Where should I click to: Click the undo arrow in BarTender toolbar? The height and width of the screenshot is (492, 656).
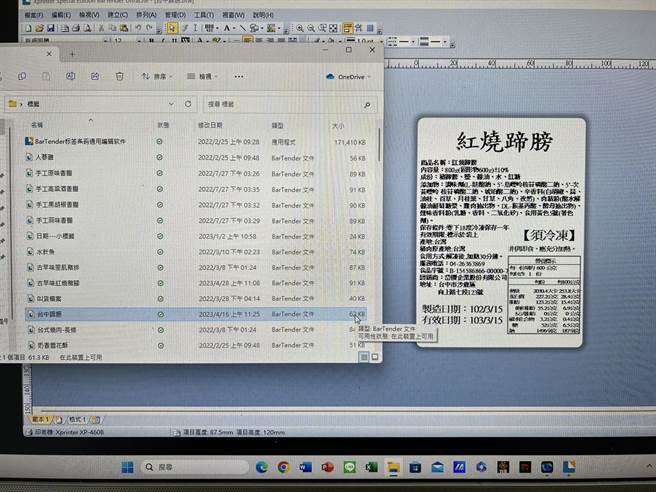point(141,29)
